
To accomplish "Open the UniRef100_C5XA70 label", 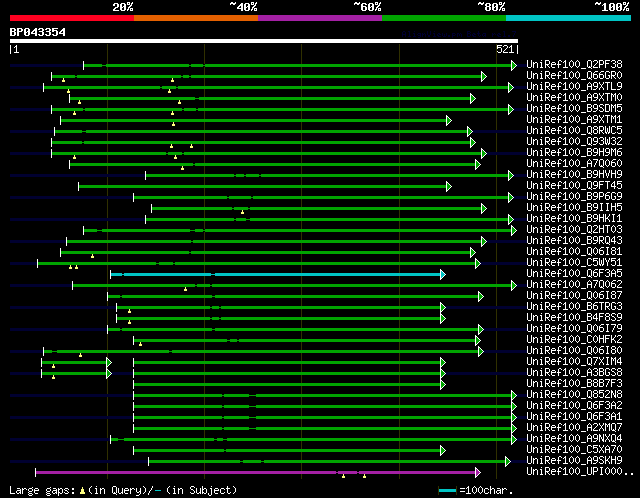I will [x=574, y=450].
